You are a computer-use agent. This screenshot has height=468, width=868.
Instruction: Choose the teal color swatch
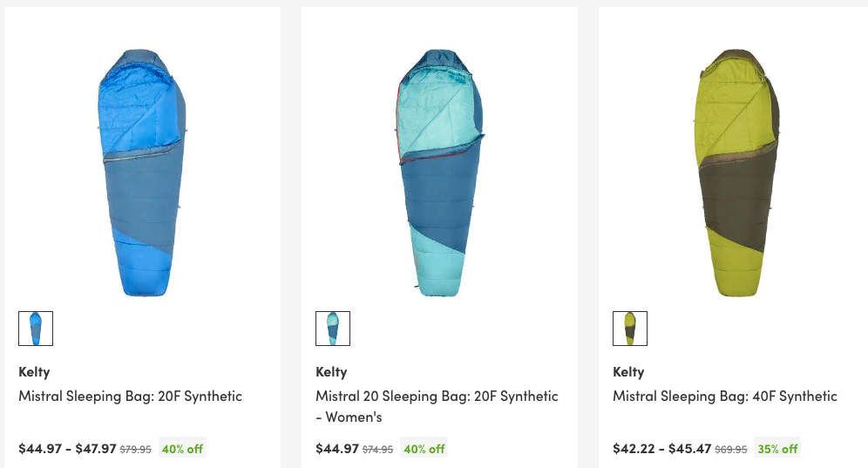pyautogui.click(x=333, y=329)
